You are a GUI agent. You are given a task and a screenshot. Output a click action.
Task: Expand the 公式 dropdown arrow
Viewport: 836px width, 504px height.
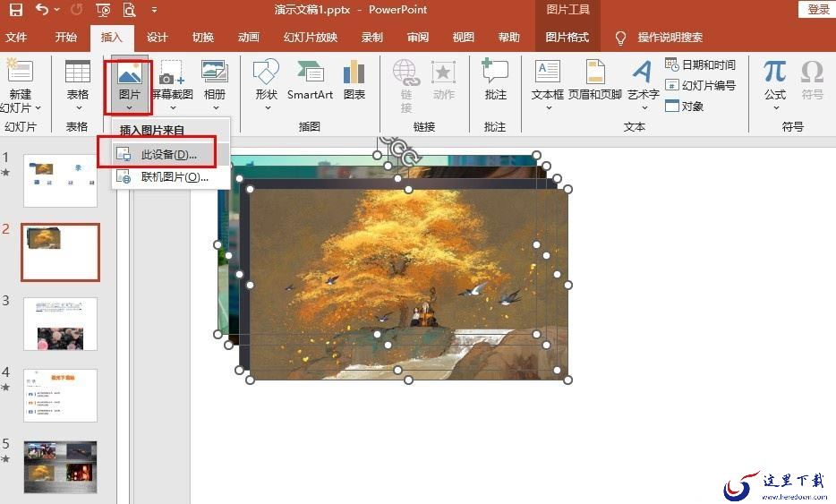point(776,108)
